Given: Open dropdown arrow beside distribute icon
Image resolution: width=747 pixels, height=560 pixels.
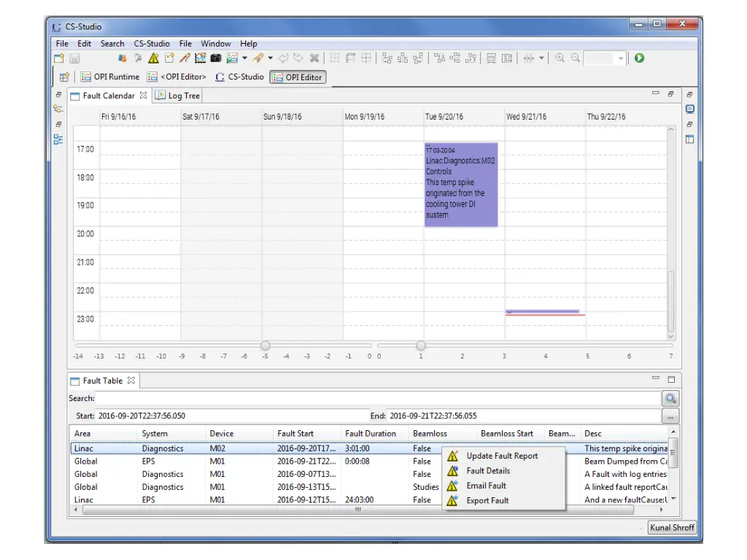Looking at the screenshot, I should click(x=542, y=58).
